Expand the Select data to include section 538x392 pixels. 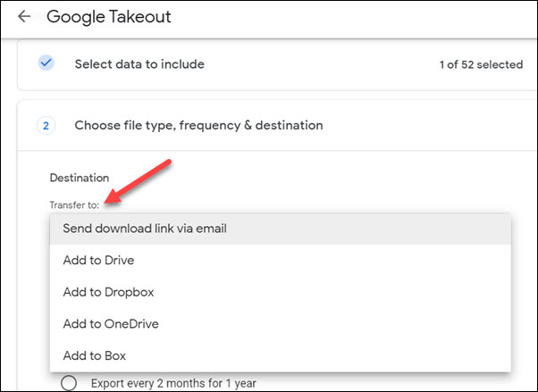click(x=277, y=64)
